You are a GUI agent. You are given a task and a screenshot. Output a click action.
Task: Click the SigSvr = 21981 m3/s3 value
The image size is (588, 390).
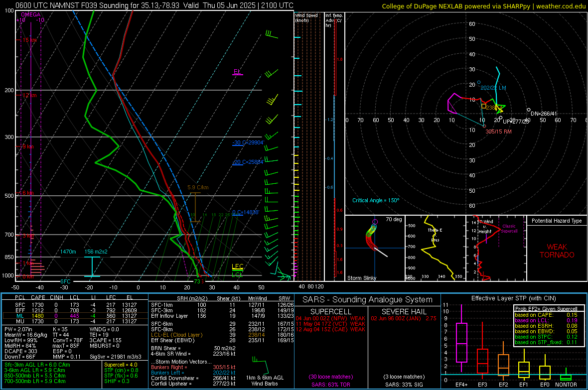point(116,357)
